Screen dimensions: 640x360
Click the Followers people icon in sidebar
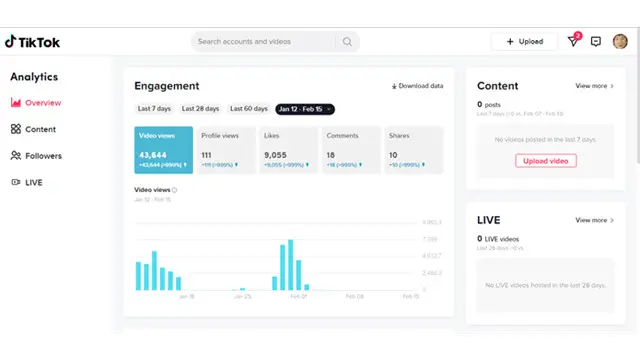16,156
